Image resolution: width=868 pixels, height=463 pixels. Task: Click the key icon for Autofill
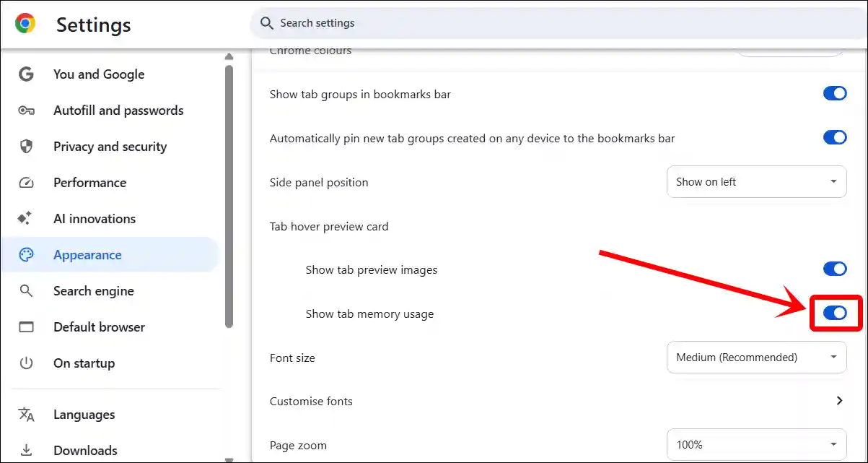click(27, 111)
